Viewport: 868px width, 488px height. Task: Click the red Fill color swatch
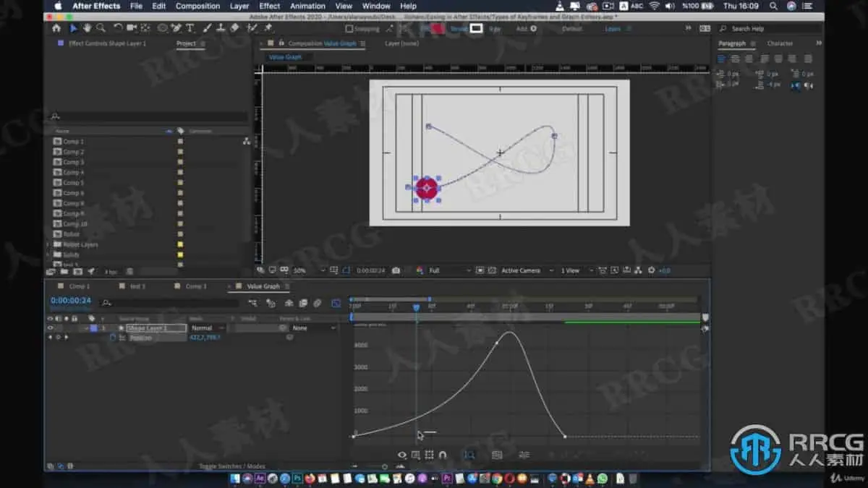tap(438, 29)
